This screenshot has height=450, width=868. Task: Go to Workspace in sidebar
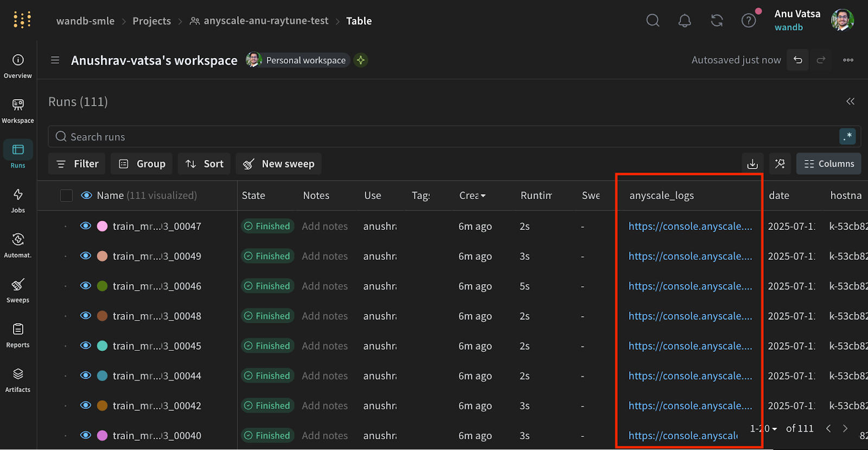18,111
